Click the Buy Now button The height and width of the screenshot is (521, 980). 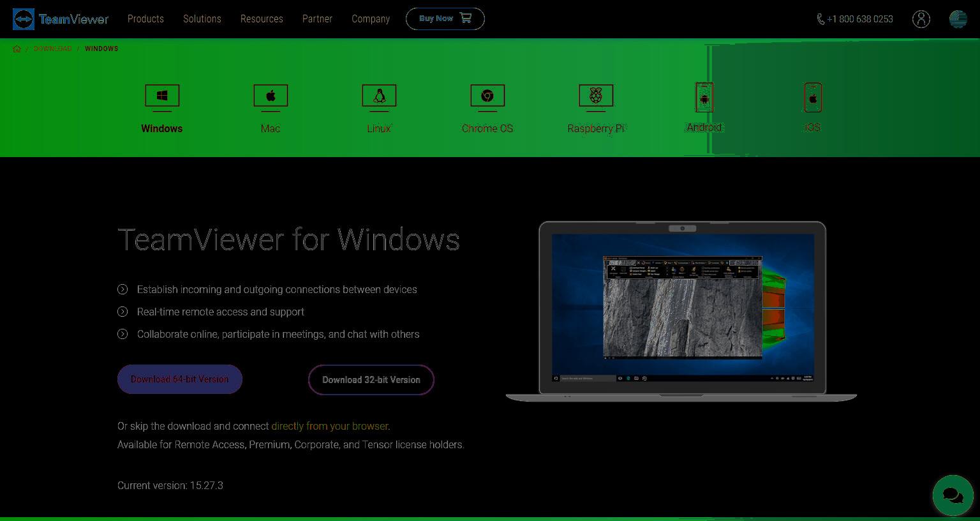[445, 19]
